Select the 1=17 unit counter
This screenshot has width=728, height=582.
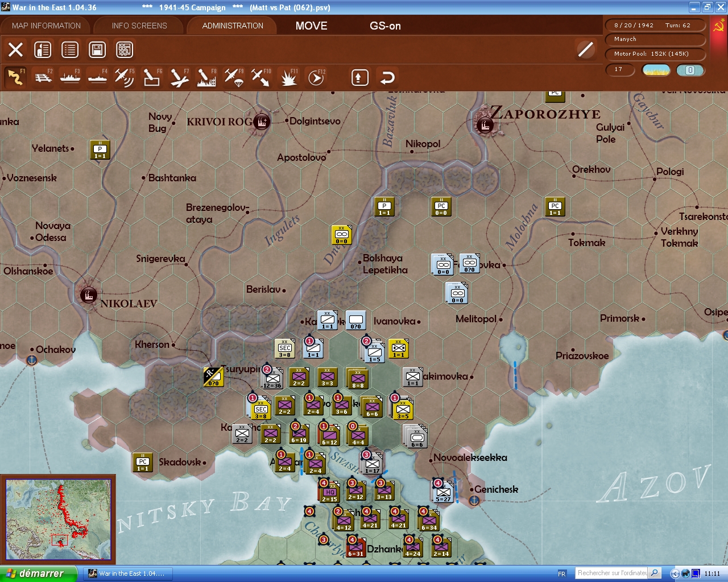click(373, 464)
